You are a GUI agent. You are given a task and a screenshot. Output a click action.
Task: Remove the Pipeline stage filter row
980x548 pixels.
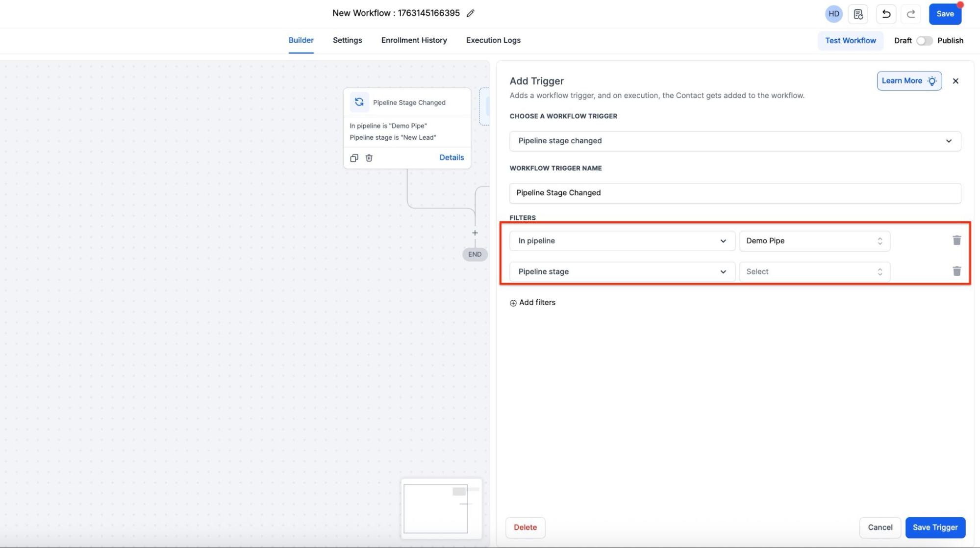pyautogui.click(x=956, y=271)
